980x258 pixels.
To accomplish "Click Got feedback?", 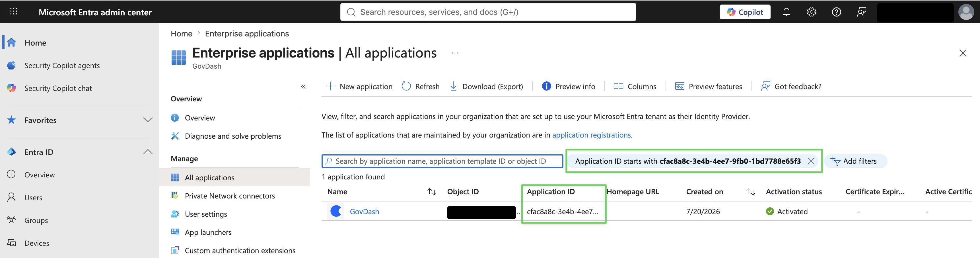I will click(x=791, y=86).
